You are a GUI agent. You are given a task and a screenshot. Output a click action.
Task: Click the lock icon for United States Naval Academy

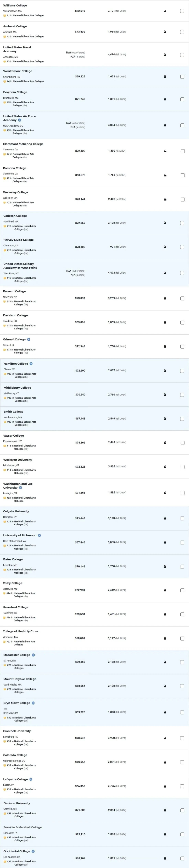tap(164, 54)
